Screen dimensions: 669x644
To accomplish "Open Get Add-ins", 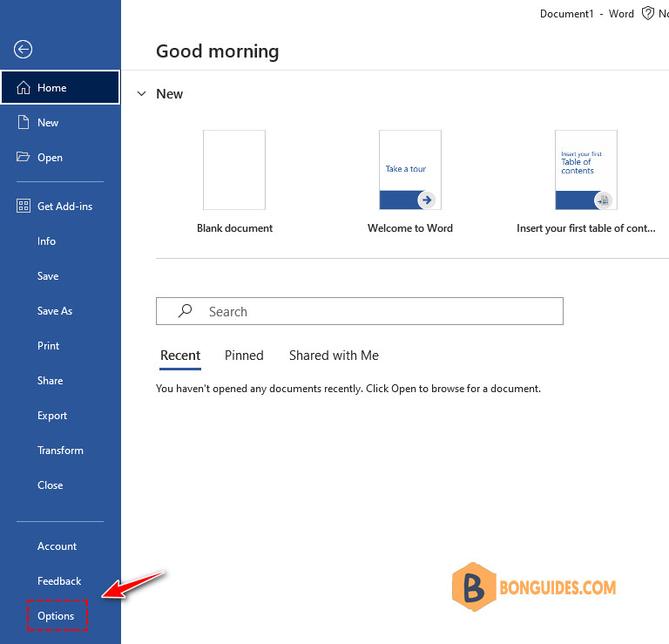I will (x=60, y=207).
